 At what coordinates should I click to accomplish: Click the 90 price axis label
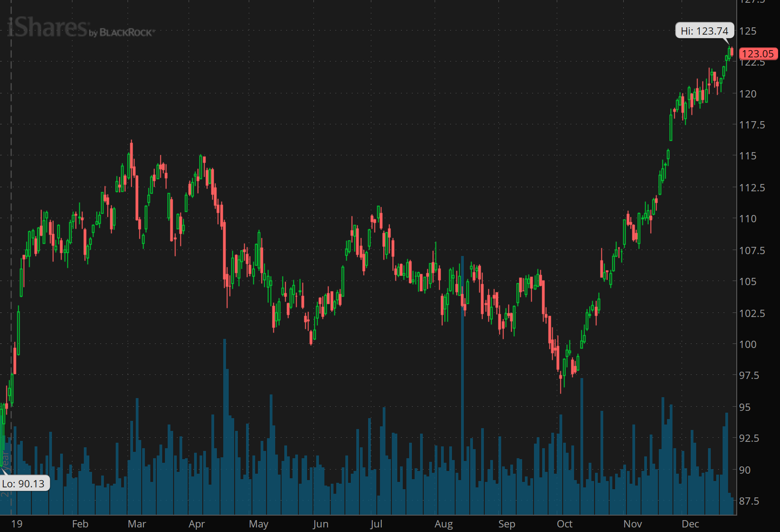point(745,470)
